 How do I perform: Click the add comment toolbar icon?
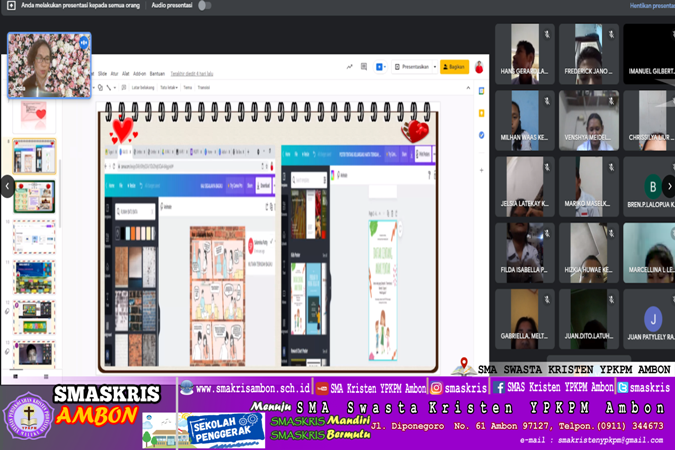[124, 87]
